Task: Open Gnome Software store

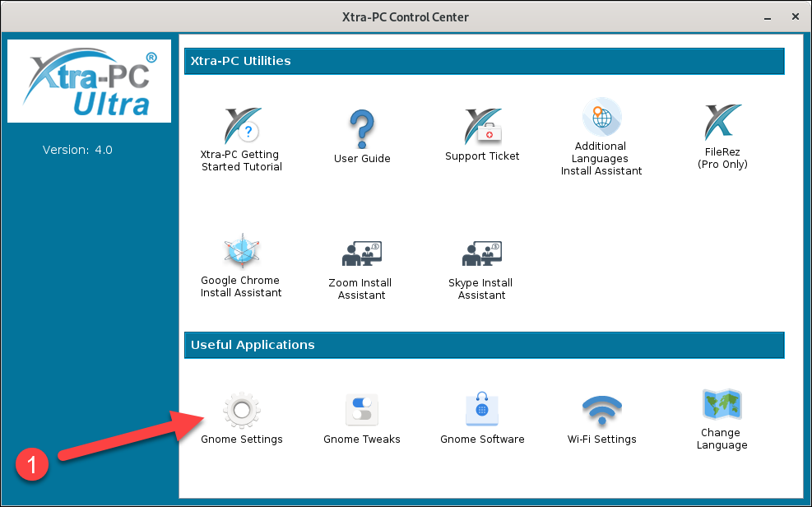Action: pos(481,409)
